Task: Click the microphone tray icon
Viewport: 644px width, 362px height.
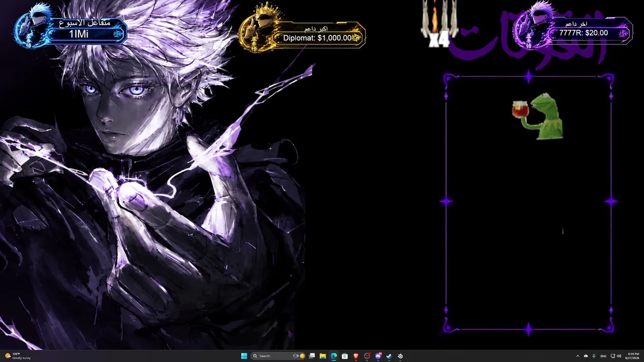Action: (x=594, y=356)
